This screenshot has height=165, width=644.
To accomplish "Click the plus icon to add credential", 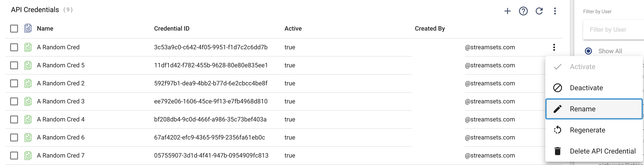I will pyautogui.click(x=507, y=11).
